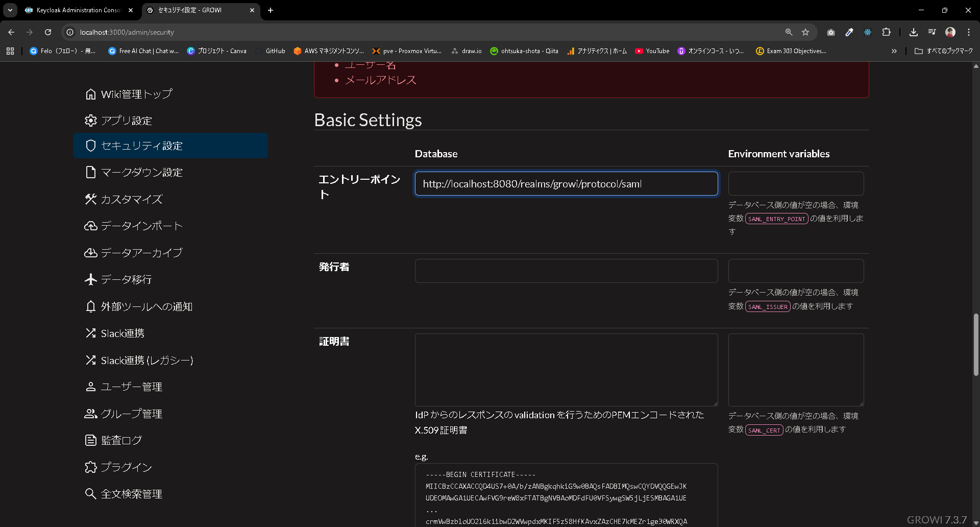Image resolution: width=980 pixels, height=527 pixels.
Task: Click the home icon beside Wiki管理トップ
Action: click(90, 94)
